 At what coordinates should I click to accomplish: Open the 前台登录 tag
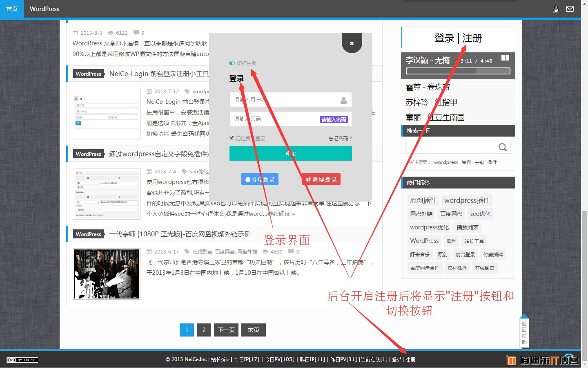[465, 254]
